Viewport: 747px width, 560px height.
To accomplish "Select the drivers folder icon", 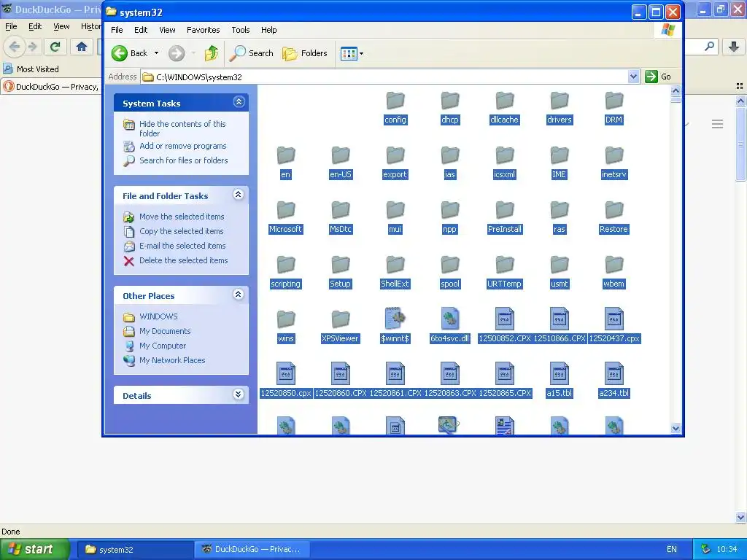I will 560,101.
